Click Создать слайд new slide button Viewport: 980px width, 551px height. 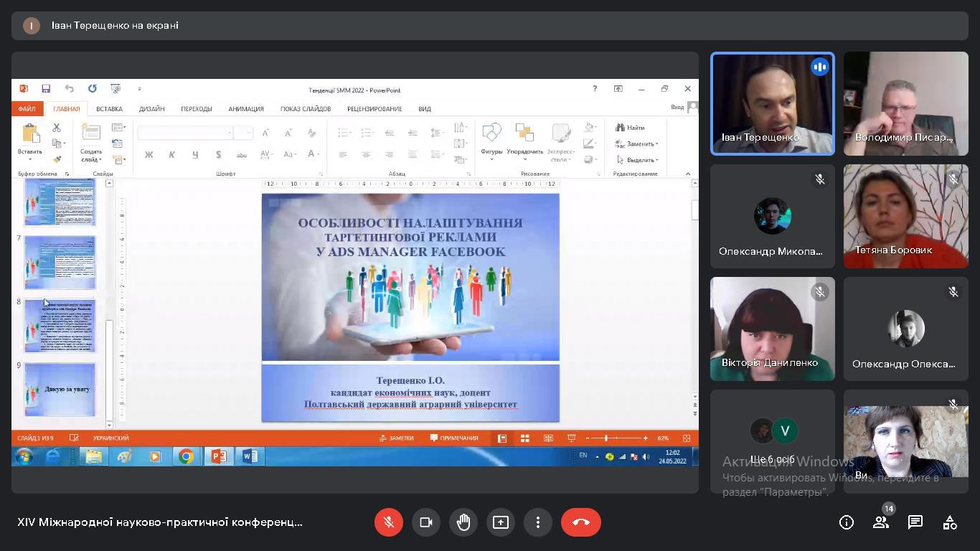point(91,142)
